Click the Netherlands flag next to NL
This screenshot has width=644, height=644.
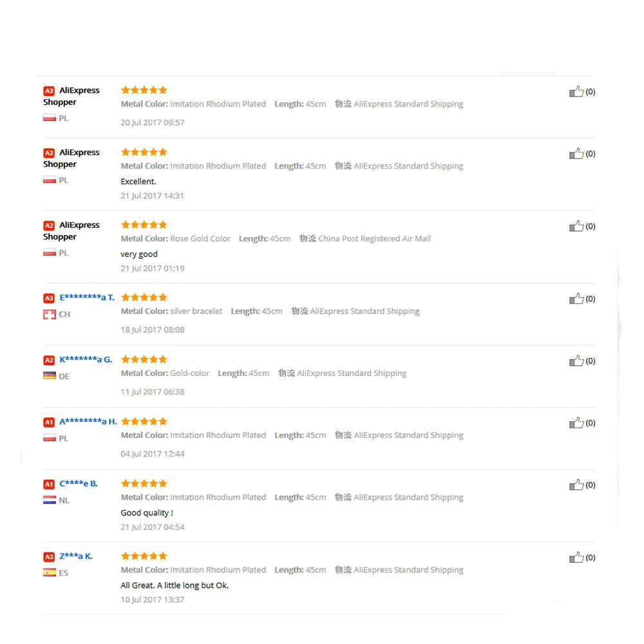(x=50, y=500)
